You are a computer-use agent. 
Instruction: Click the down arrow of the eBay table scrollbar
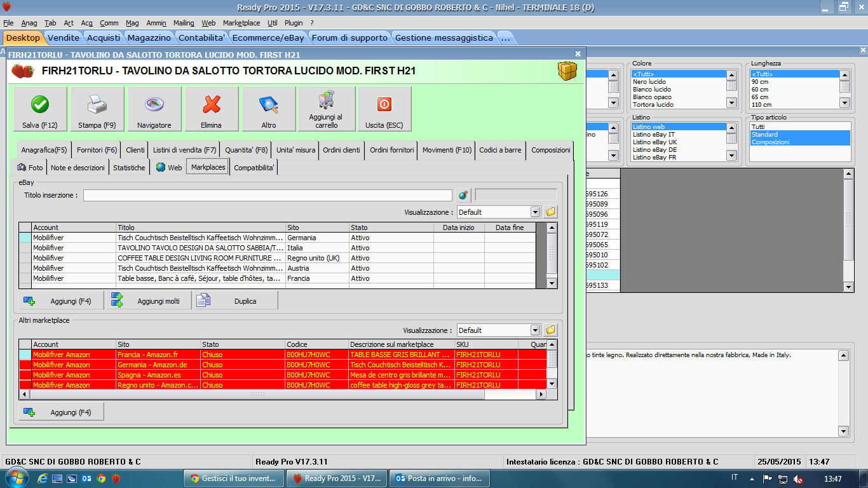(552, 284)
